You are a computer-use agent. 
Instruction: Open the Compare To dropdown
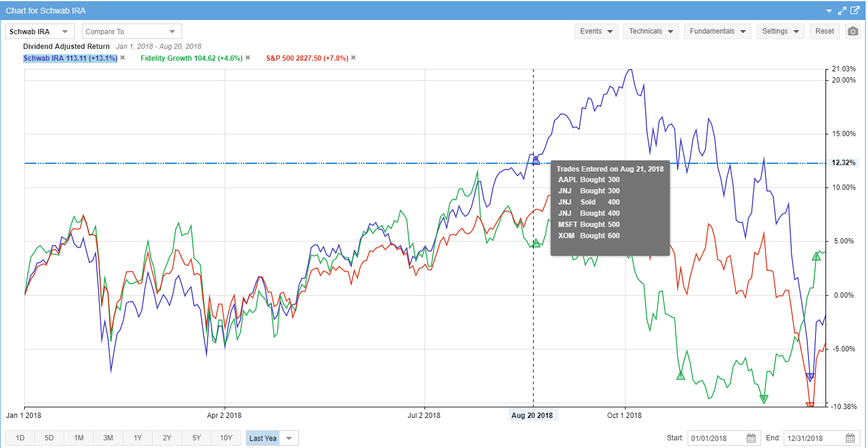click(131, 31)
